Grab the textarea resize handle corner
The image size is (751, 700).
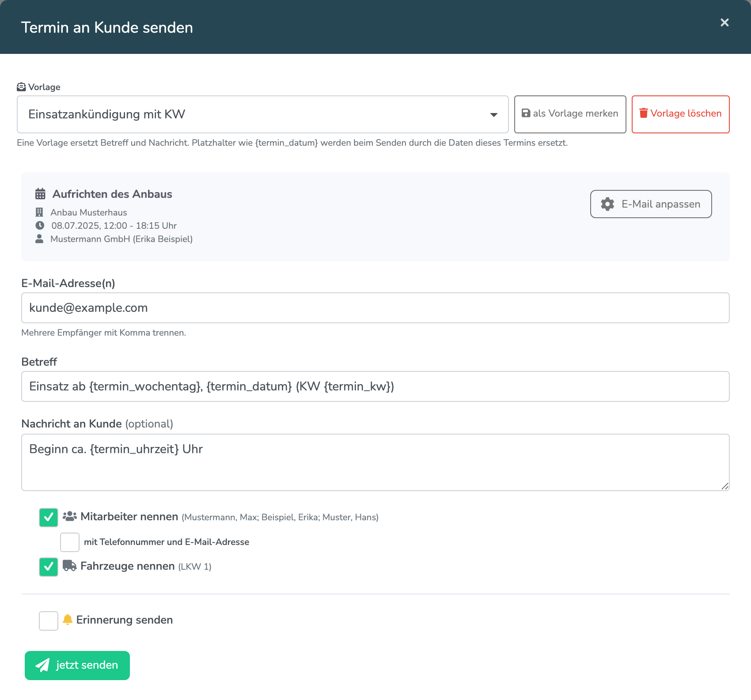tap(725, 486)
